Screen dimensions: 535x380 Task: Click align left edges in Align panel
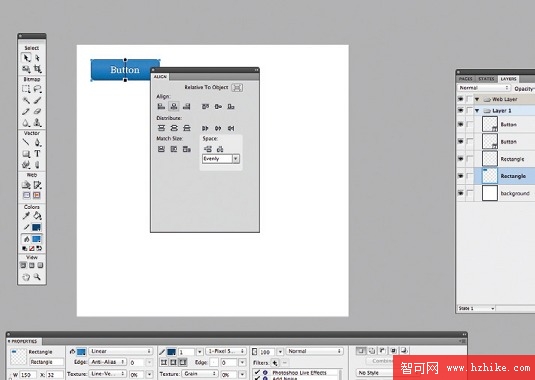click(161, 106)
